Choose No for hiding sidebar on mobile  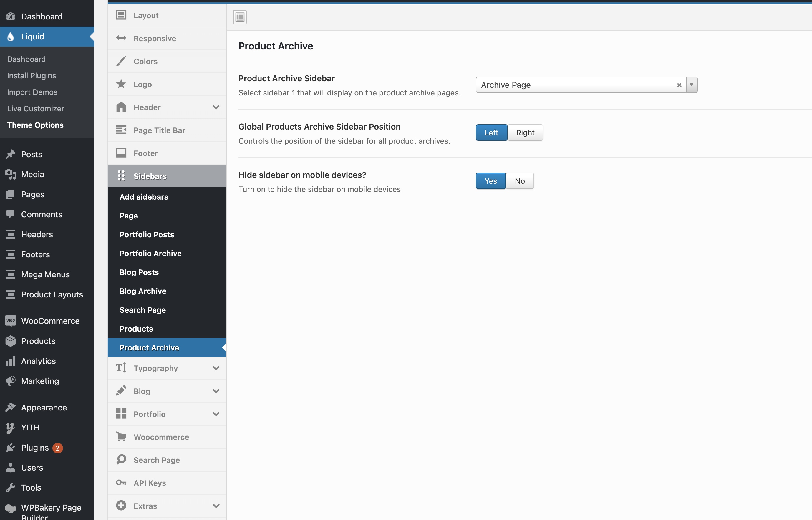tap(520, 181)
